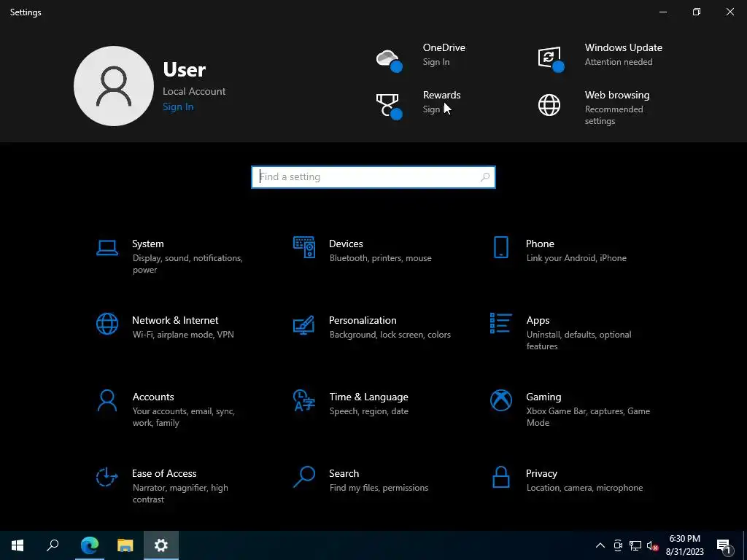This screenshot has height=560, width=747.
Task: Click the Meet Now tray icon
Action: tap(618, 545)
